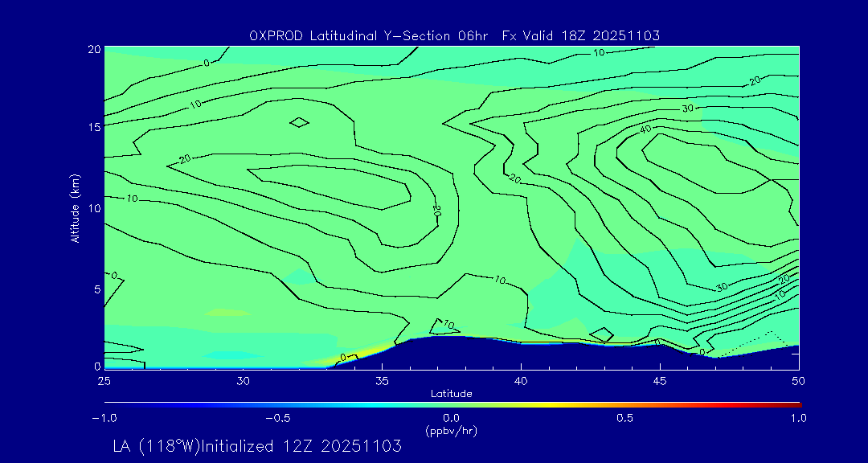Viewport: 868px width, 463px height.
Task: Select the -0.5 colorbar tick label
Action: point(277,418)
